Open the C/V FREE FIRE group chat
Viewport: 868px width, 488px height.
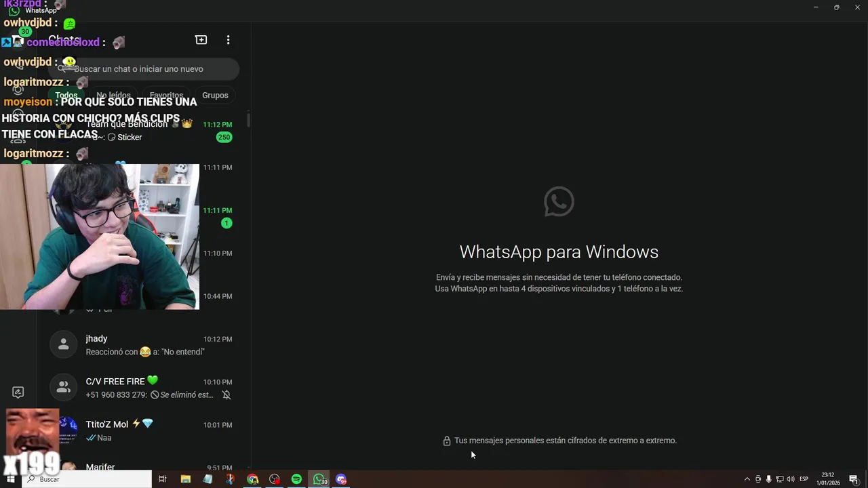pyautogui.click(x=144, y=388)
